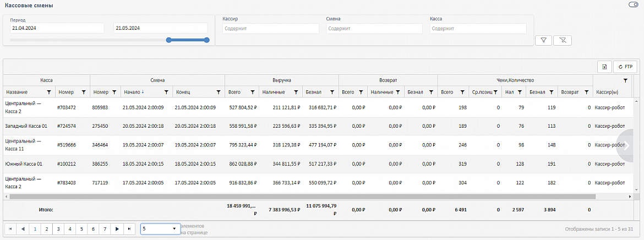
Task: Open filter above Кассир(ы) column
Action: pos(625,80)
